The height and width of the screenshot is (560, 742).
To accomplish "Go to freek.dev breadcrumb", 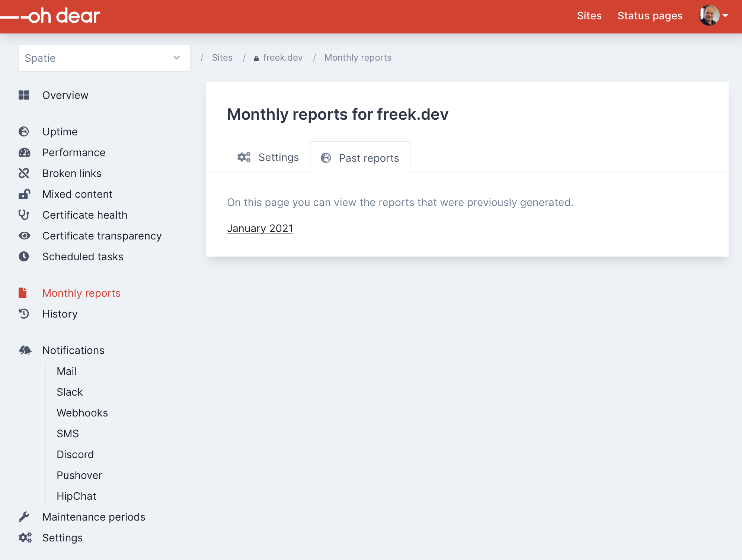I will click(x=283, y=58).
